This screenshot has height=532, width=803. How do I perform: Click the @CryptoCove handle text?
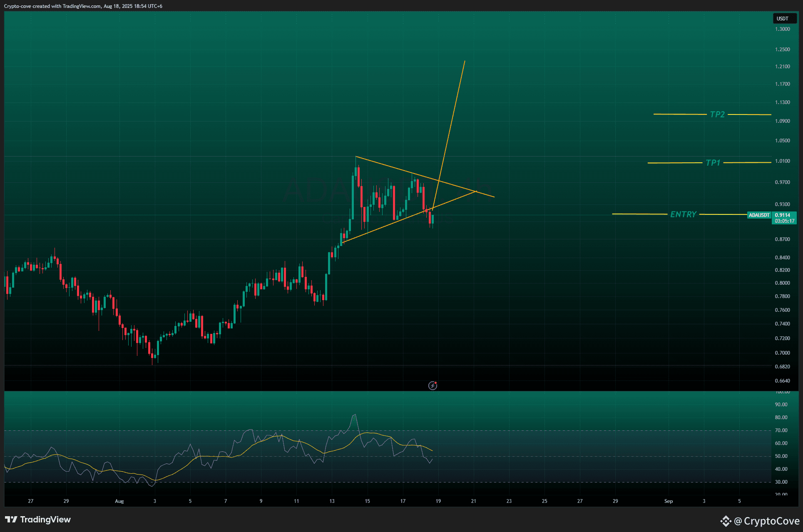click(766, 521)
